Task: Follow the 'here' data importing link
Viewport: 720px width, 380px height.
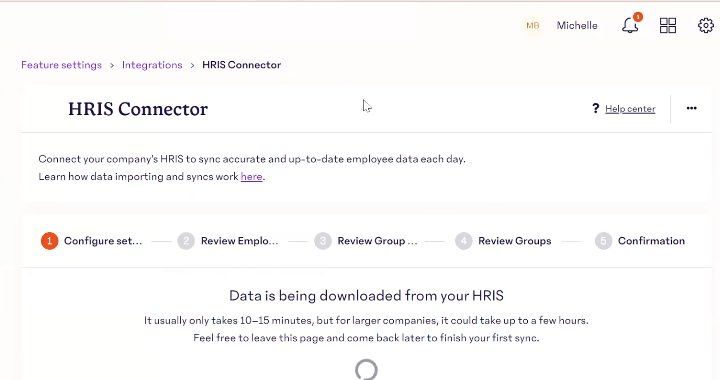Action: 252,177
